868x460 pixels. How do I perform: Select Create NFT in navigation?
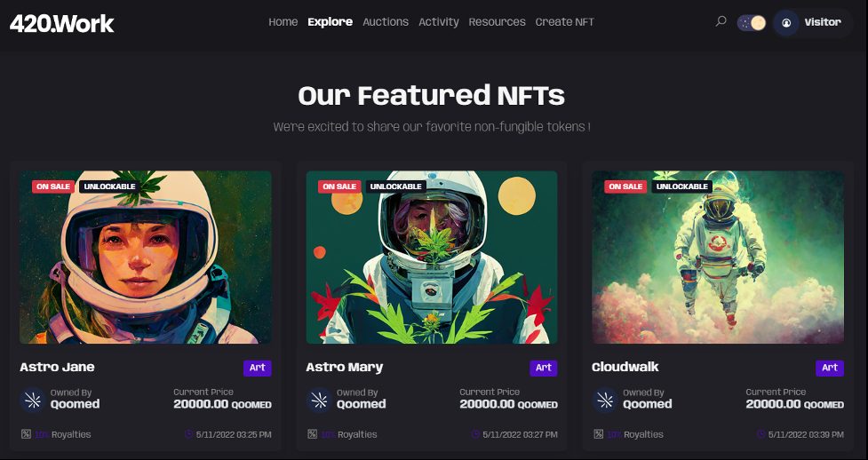[x=565, y=22]
